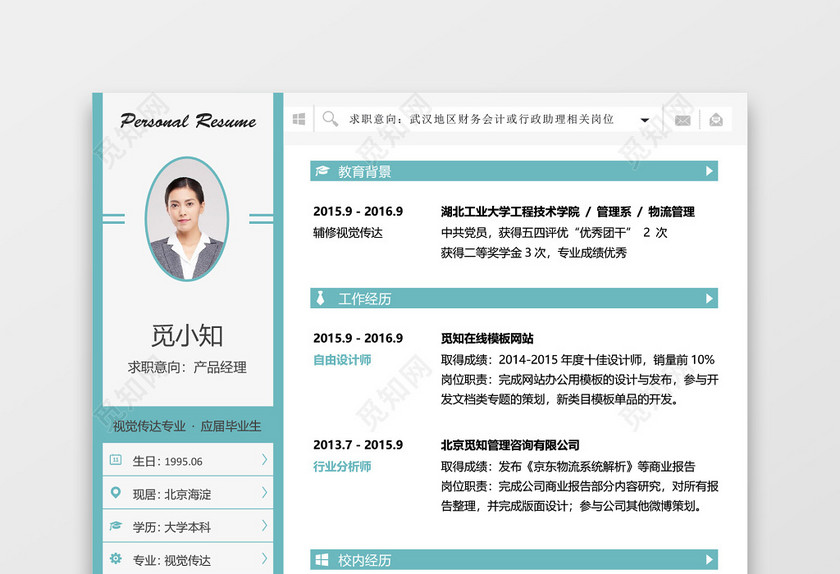Image resolution: width=840 pixels, height=574 pixels.
Task: Select the 教育背景 section header
Action: point(514,171)
